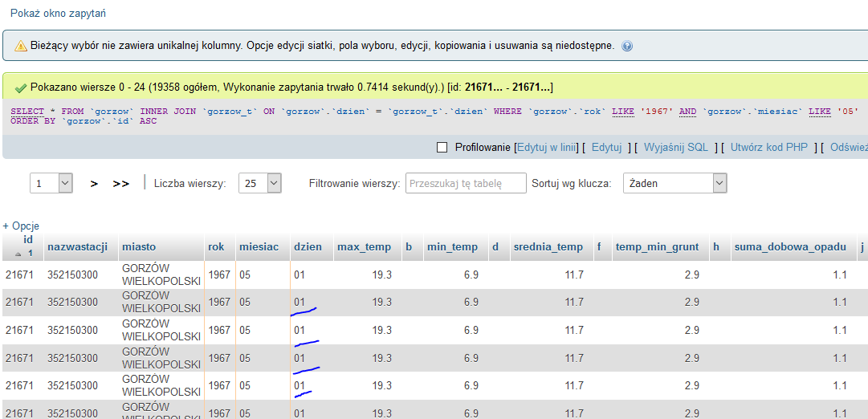Sort by the b column header
Screen dimensions: 868x419
point(409,247)
